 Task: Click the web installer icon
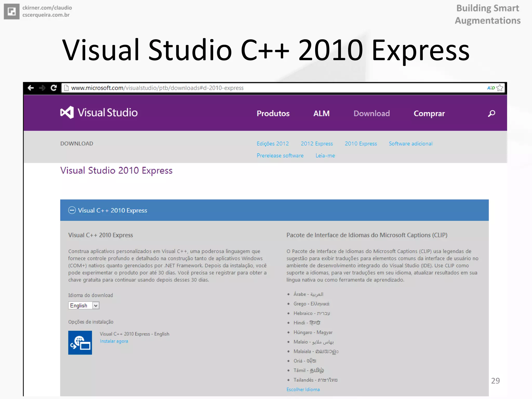[x=80, y=342]
